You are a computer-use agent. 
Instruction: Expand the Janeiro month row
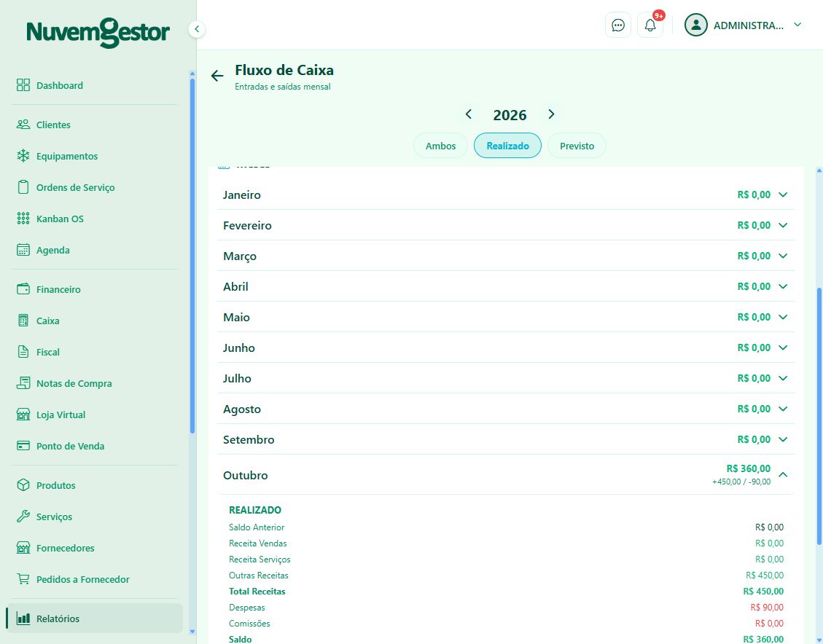click(x=506, y=195)
